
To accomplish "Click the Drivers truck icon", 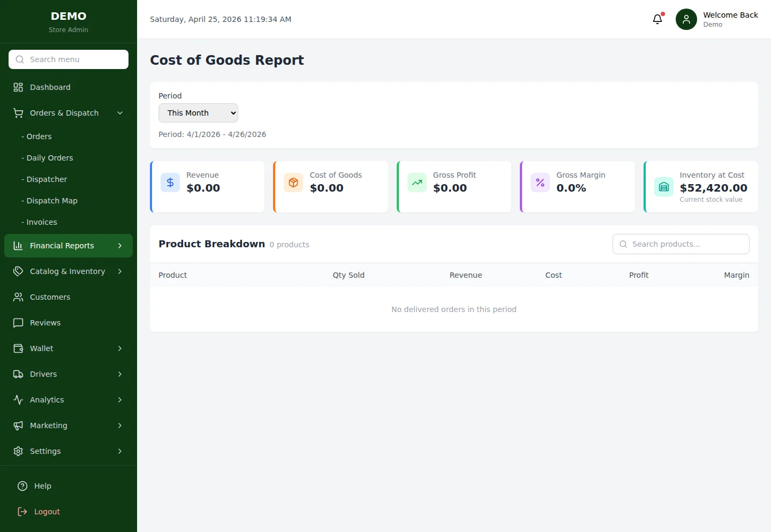I will click(x=18, y=374).
